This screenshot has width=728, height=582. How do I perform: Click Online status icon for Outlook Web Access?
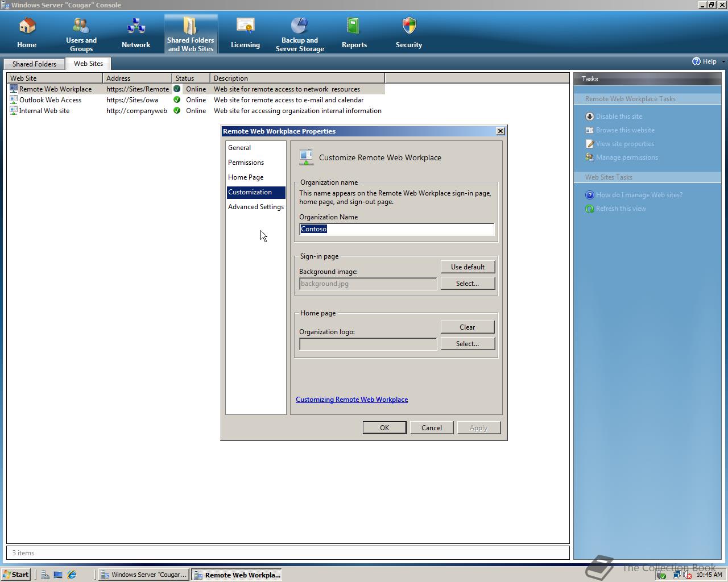pyautogui.click(x=177, y=100)
